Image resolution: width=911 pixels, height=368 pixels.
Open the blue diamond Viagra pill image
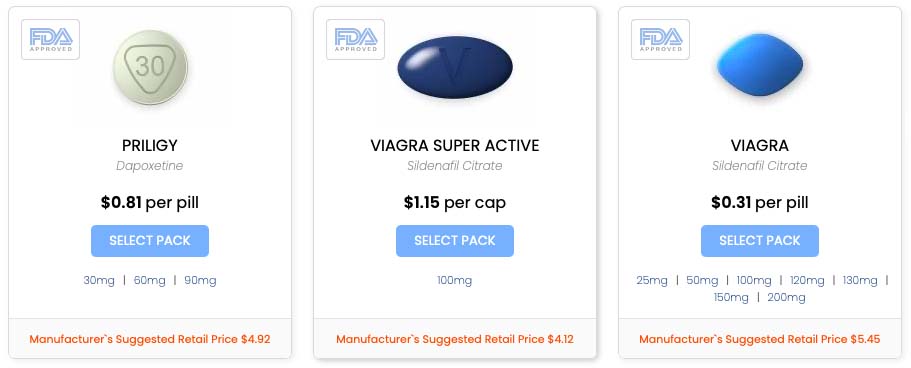(x=760, y=65)
